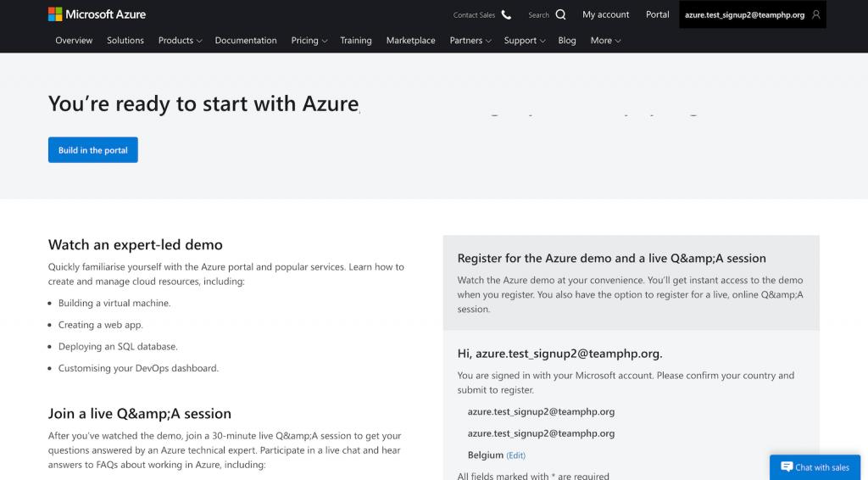
Task: Expand the Products dropdown menu
Action: pyautogui.click(x=180, y=41)
